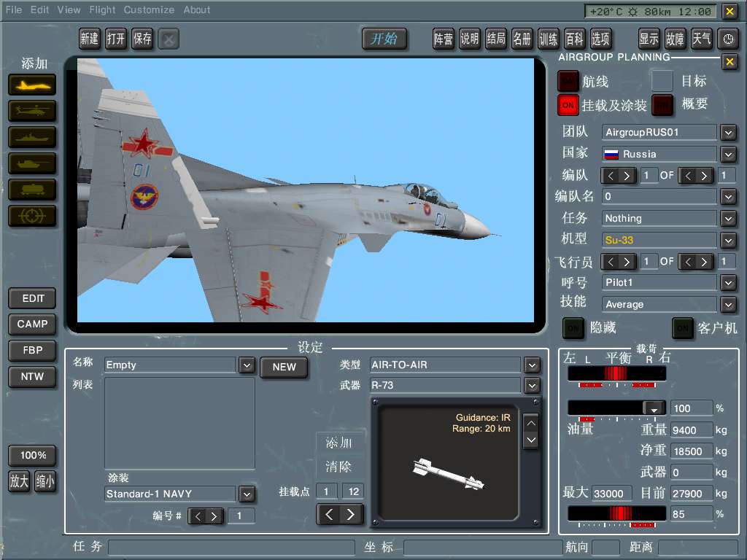747x560 pixels.
Task: Click the CAMP button
Action: pyautogui.click(x=32, y=324)
